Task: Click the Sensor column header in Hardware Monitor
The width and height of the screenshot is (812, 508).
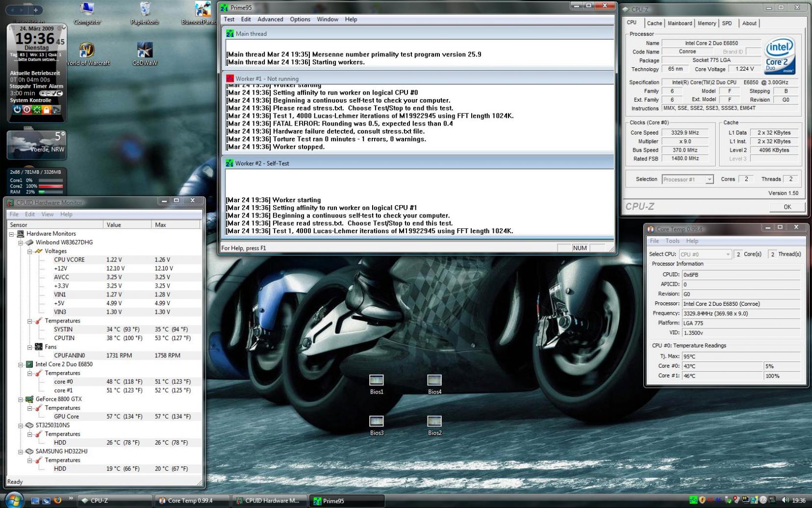Action: [x=55, y=225]
